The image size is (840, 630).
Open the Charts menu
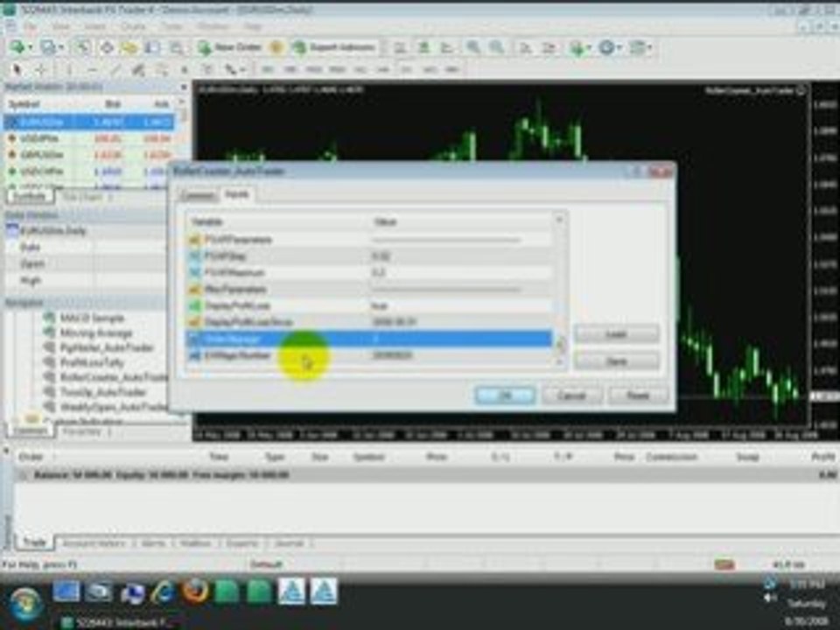click(133, 25)
